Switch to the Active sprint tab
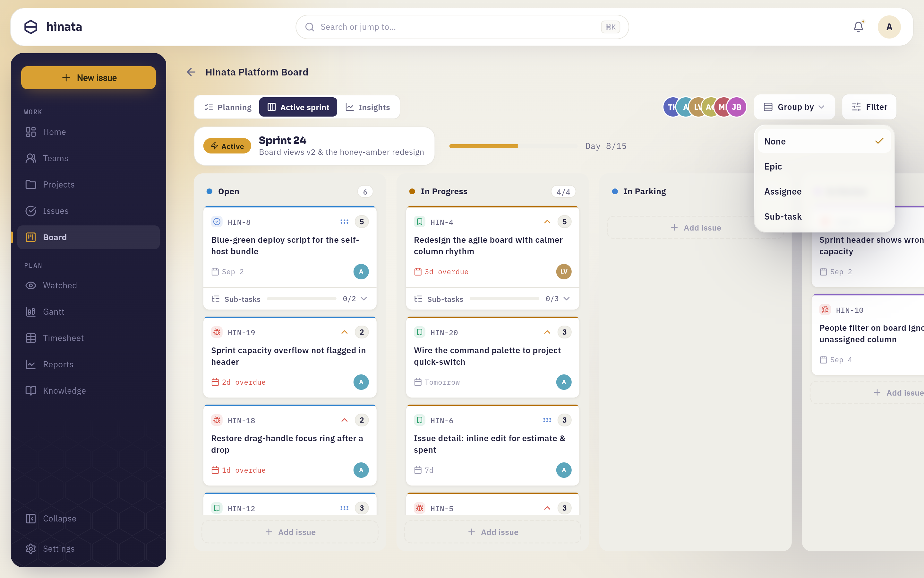The height and width of the screenshot is (578, 924). (298, 108)
